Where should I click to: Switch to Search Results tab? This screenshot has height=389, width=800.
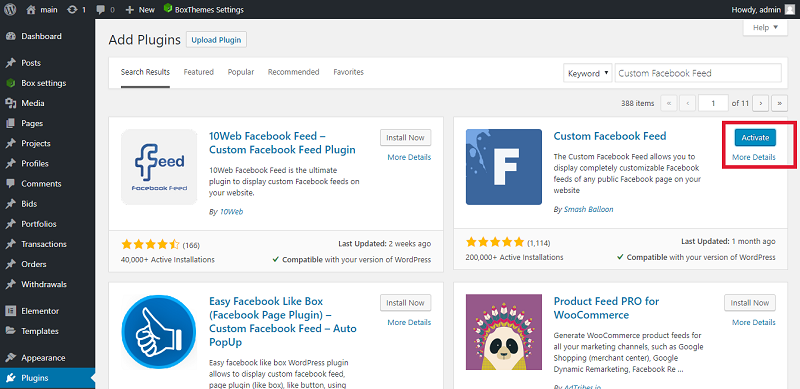click(145, 72)
